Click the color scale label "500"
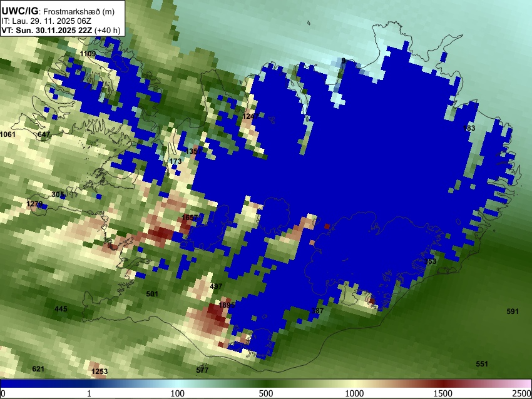This screenshot has height=399, width=532. click(265, 393)
